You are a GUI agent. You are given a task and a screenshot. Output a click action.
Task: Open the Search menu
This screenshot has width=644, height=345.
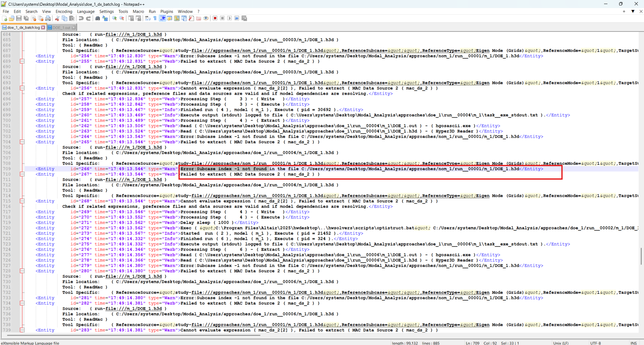click(32, 11)
